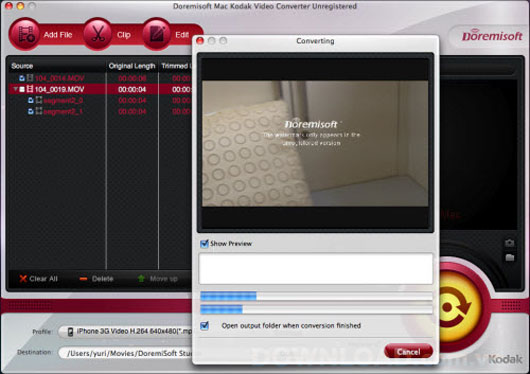Viewport: 530px width, 374px height.
Task: Click the Doremisoft logo badge
Action: point(492,37)
